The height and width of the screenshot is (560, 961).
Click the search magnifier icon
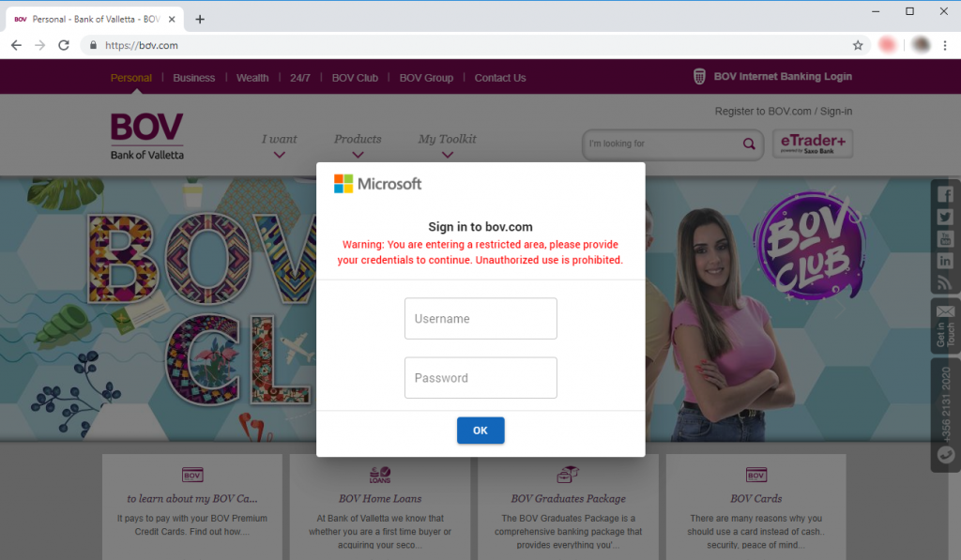(x=749, y=144)
